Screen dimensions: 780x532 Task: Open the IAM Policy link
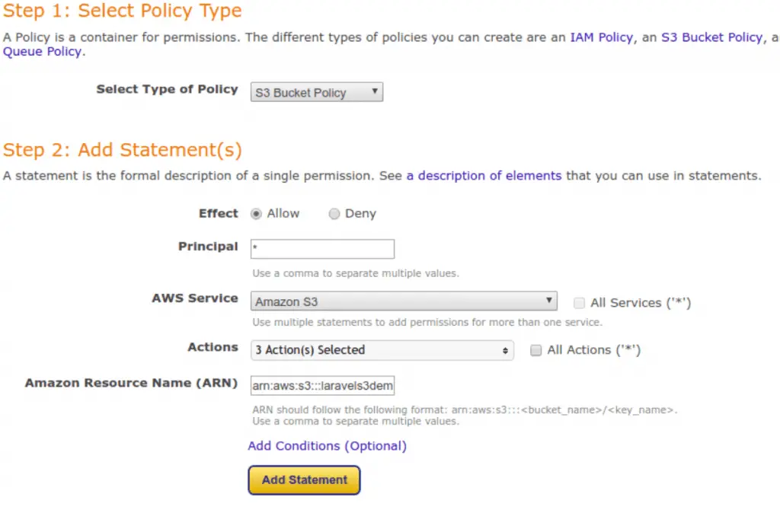601,37
